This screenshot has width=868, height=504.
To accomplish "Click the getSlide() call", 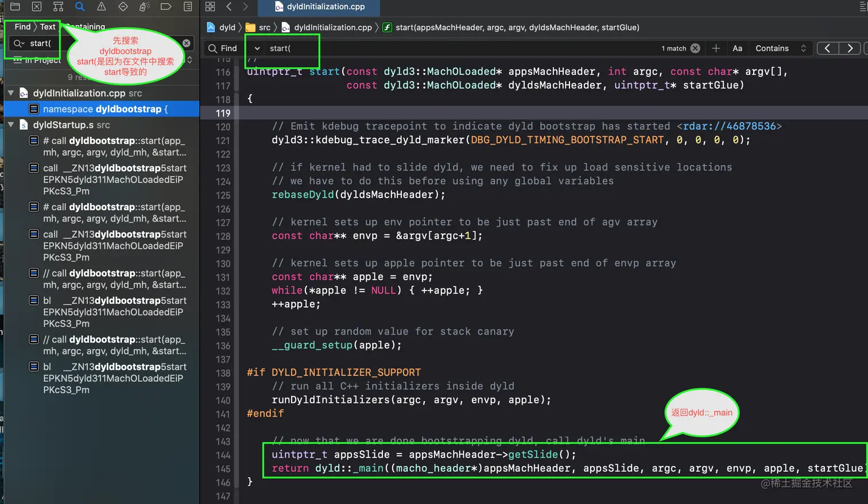I will pyautogui.click(x=542, y=455).
